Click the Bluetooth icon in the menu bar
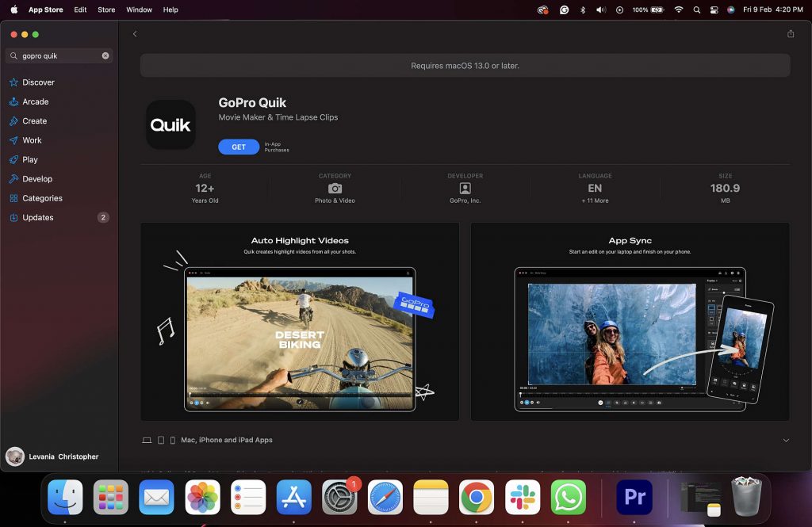Image resolution: width=812 pixels, height=527 pixels. coord(583,10)
